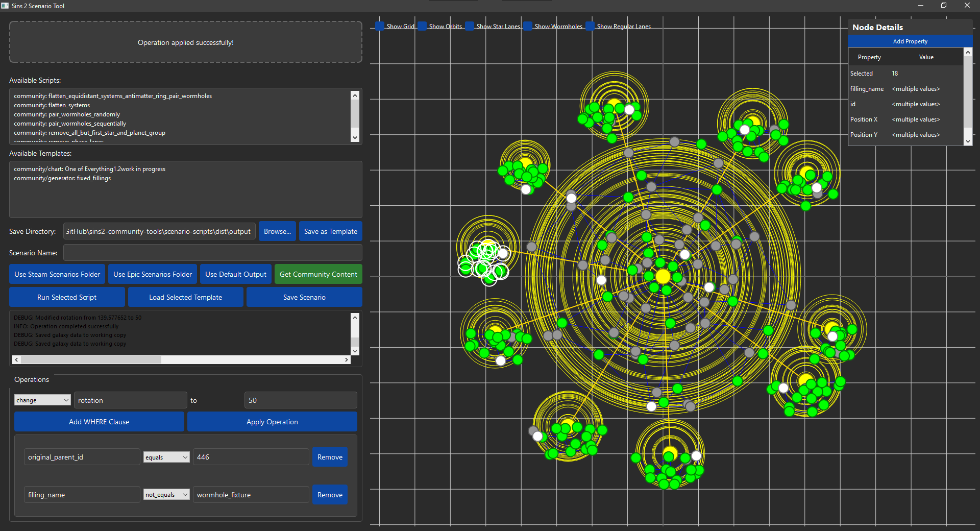Viewport: 980px width, 531px height.
Task: Click Save Scenario
Action: 304,297
